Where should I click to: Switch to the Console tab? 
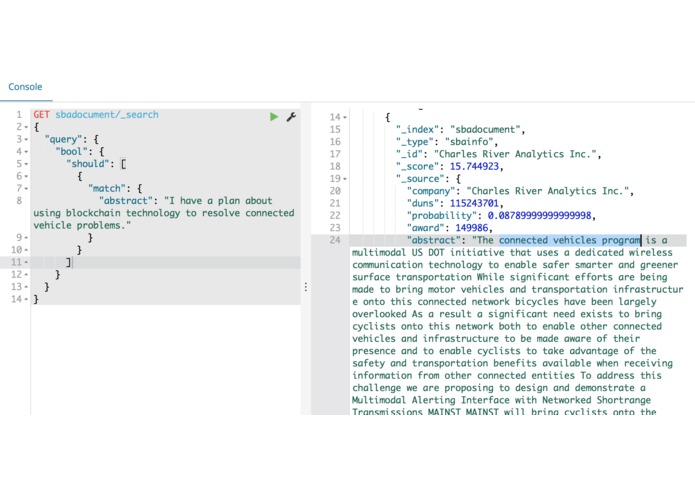pyautogui.click(x=25, y=87)
